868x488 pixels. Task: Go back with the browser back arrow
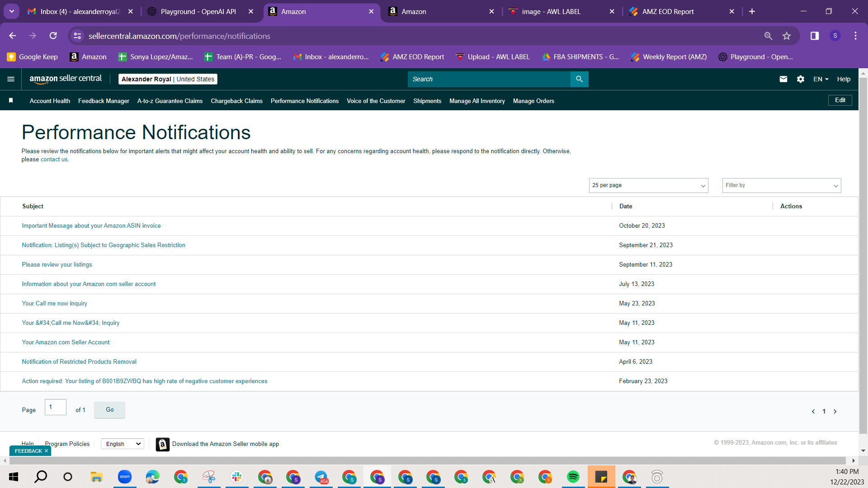pyautogui.click(x=13, y=36)
